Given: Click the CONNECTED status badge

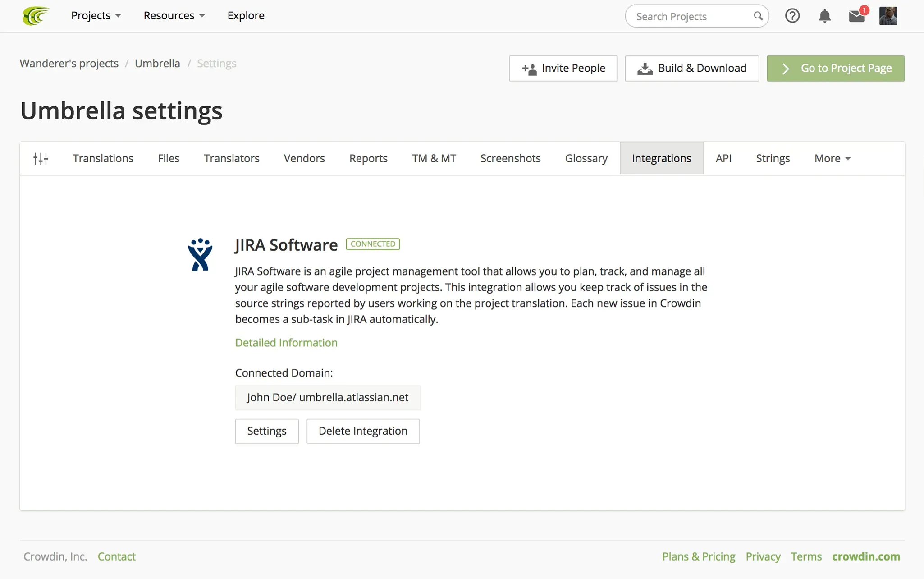Looking at the screenshot, I should point(373,244).
